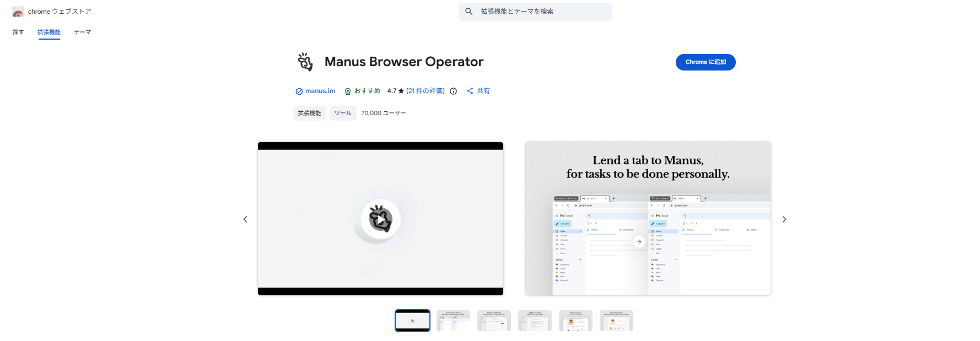This screenshot has width=980, height=341.
Task: Click the info icon beside the ratings
Action: pyautogui.click(x=453, y=91)
